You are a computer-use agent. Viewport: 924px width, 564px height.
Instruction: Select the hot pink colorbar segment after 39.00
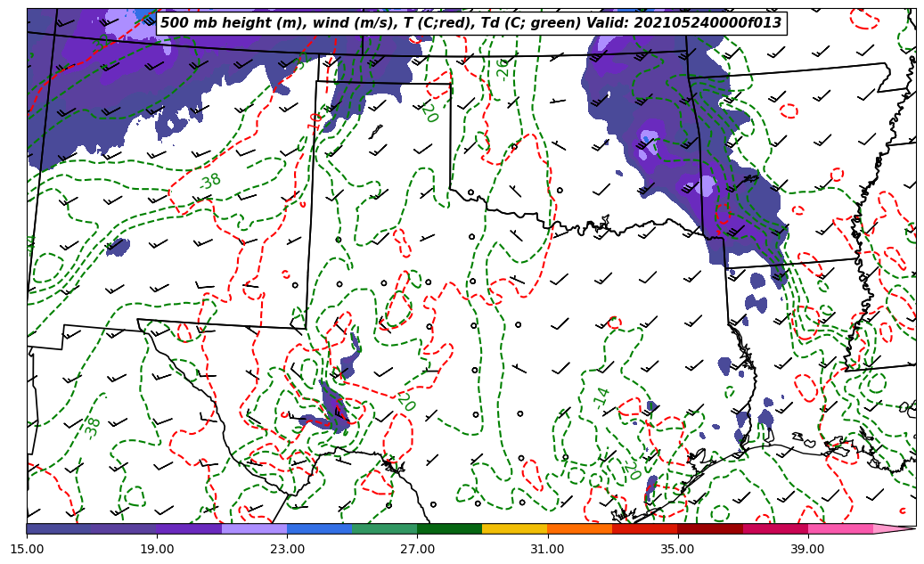coord(840,528)
